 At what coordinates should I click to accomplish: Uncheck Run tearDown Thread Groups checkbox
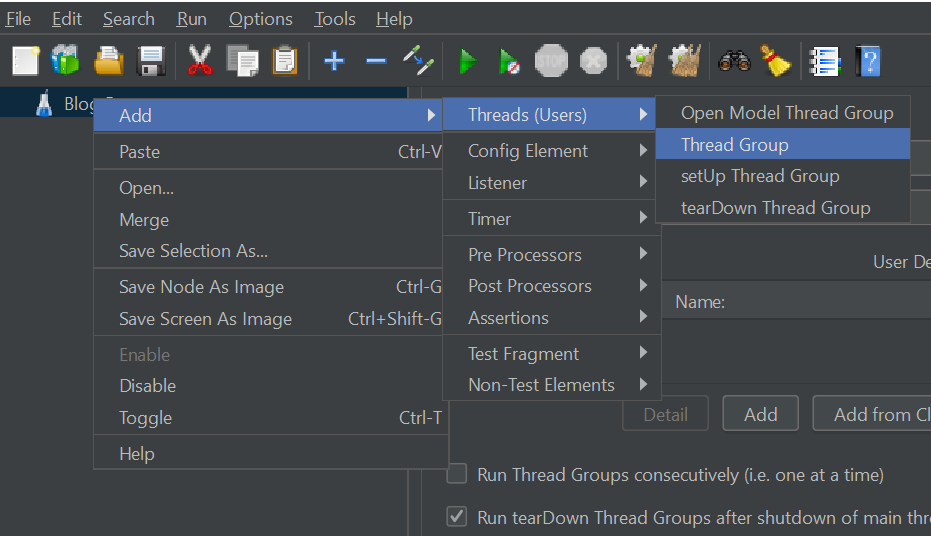pos(457,516)
